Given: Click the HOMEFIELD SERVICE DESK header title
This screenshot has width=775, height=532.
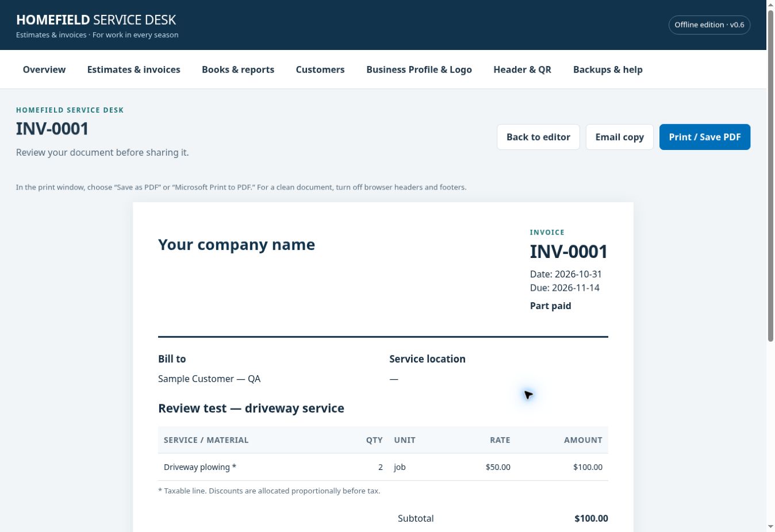Looking at the screenshot, I should [x=96, y=20].
